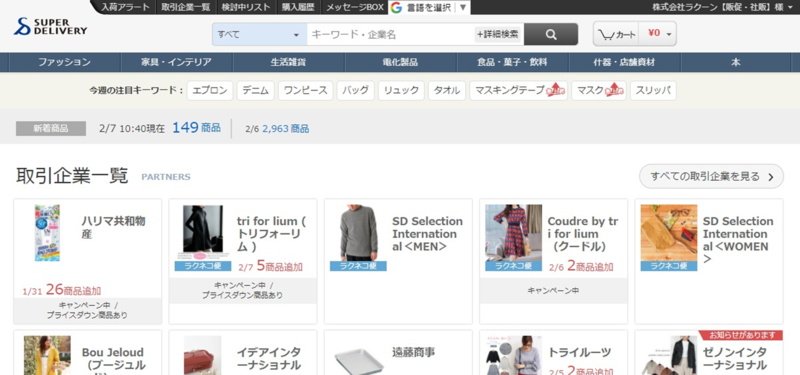Click the ワンピース keyword tag

pos(306,90)
